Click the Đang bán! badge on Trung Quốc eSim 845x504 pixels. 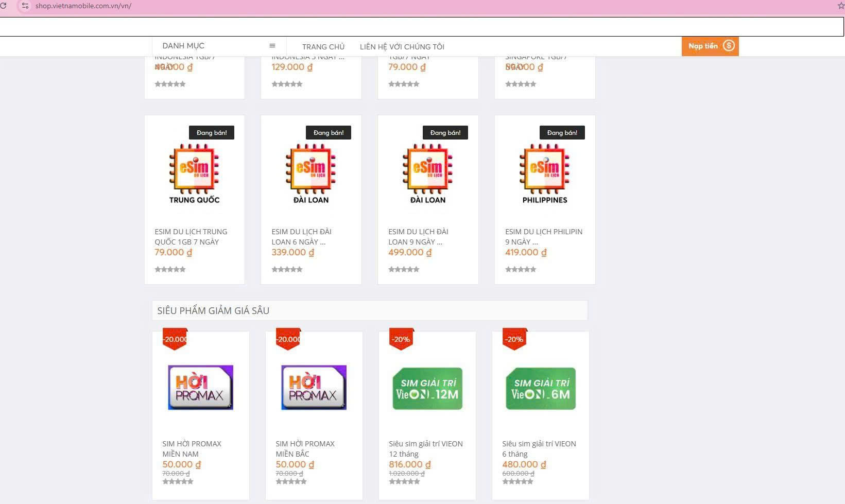(212, 133)
